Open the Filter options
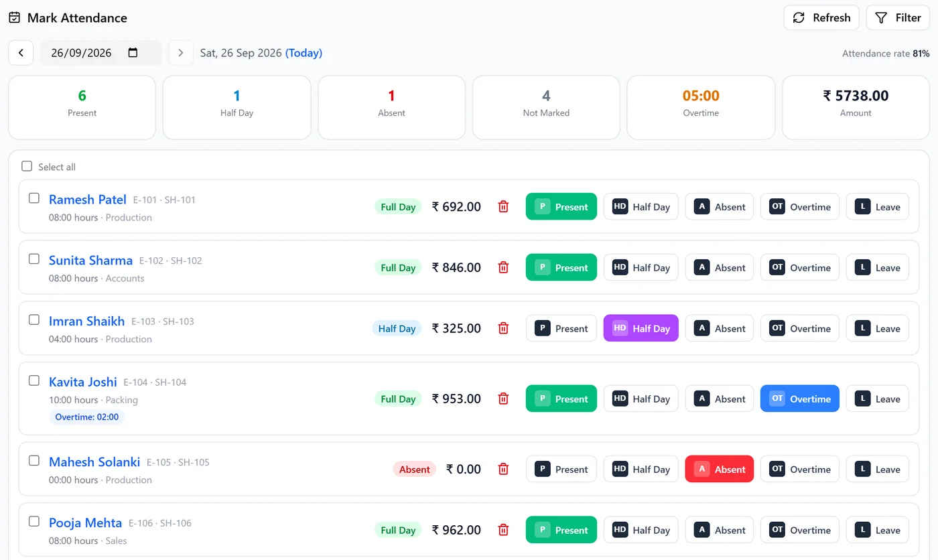Image resolution: width=938 pixels, height=560 pixels. (898, 18)
